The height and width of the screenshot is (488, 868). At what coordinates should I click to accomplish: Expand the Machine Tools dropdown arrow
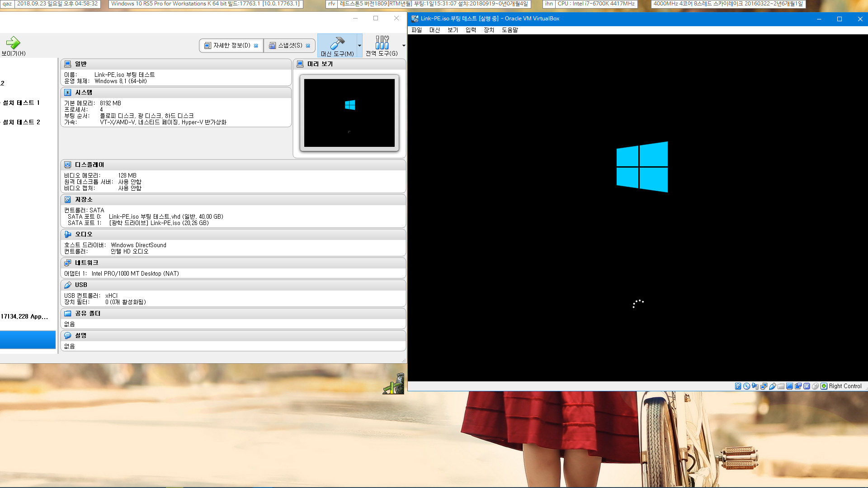point(360,46)
